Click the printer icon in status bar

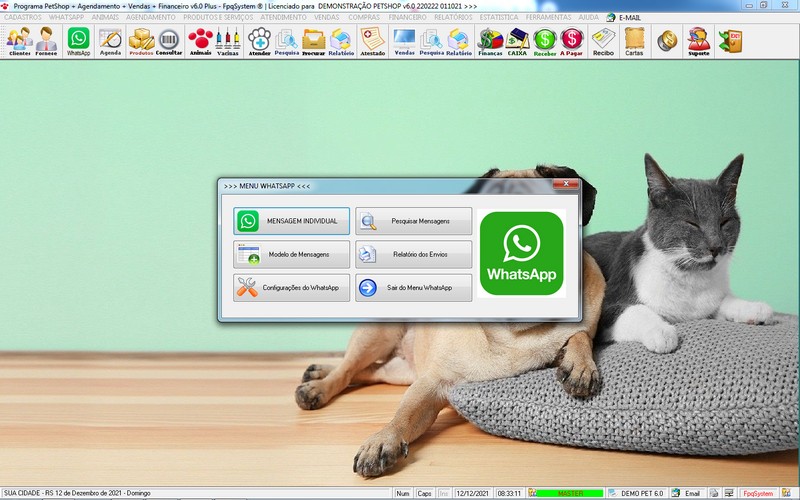(714, 493)
